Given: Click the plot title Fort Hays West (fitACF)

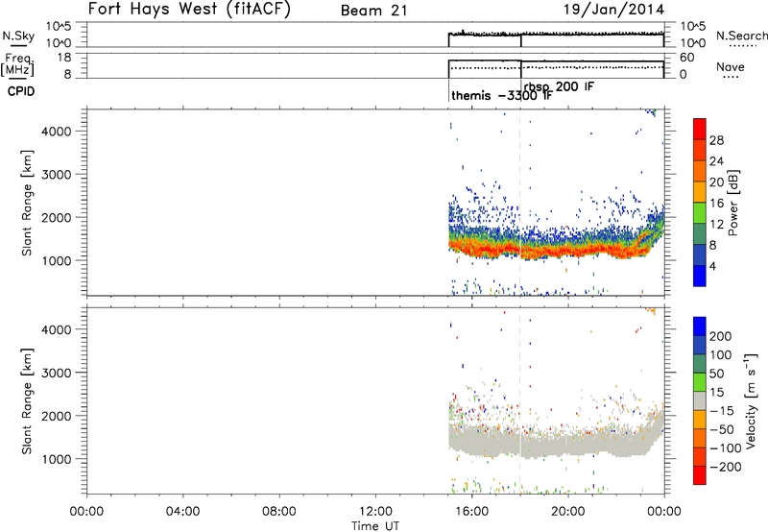Looking at the screenshot, I should (x=189, y=9).
